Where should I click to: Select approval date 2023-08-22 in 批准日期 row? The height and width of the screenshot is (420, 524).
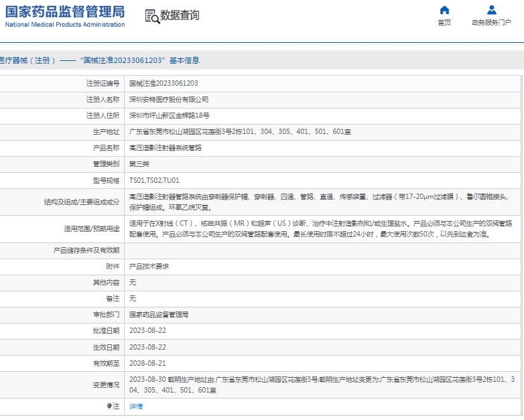pyautogui.click(x=147, y=330)
